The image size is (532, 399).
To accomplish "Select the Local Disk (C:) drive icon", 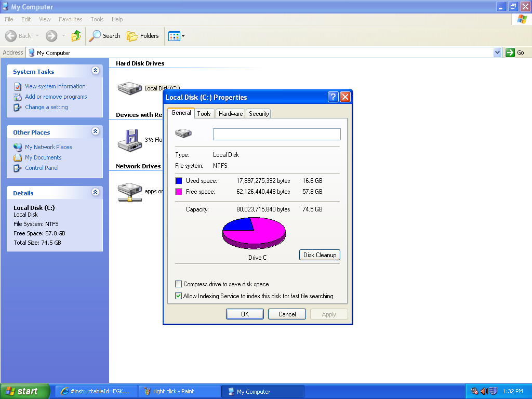I will pos(129,87).
